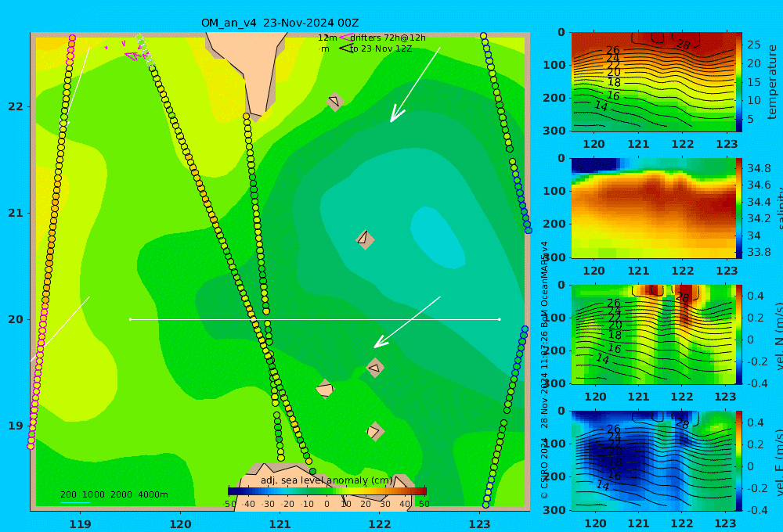Screen dimensions: 783x532
Task: Click the 14 contour label in temperature panel
Action: (601, 106)
